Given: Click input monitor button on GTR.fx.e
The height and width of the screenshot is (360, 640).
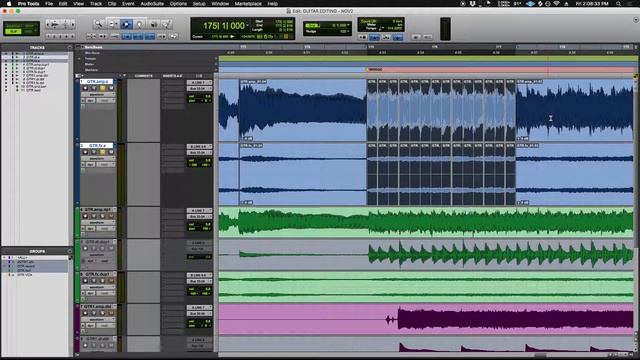Looking at the screenshot, I should pyautogui.click(x=94, y=152).
